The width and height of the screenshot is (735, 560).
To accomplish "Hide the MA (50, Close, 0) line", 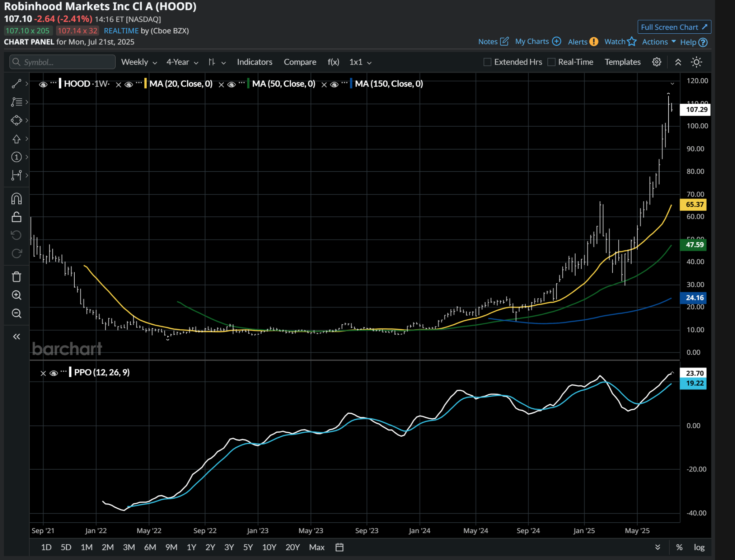I will click(231, 85).
